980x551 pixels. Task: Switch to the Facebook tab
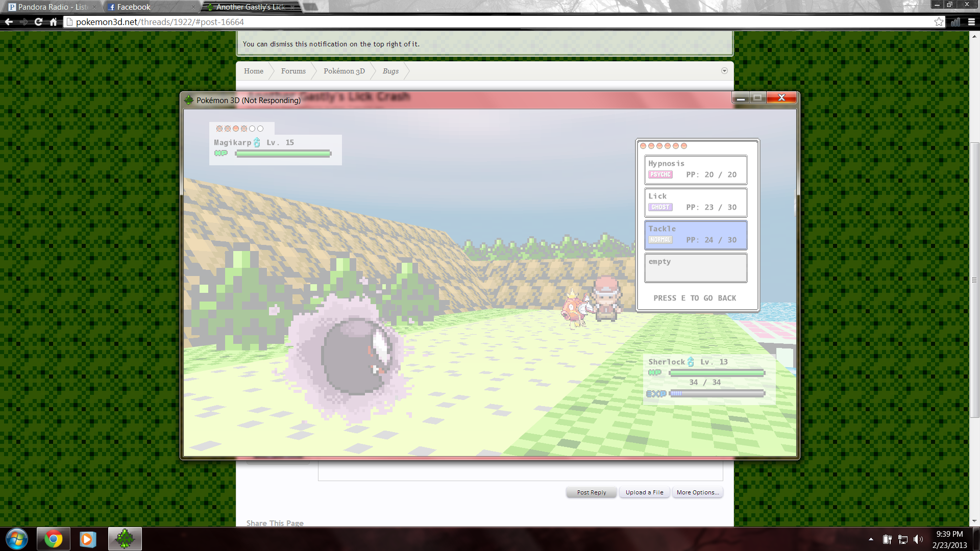151,7
